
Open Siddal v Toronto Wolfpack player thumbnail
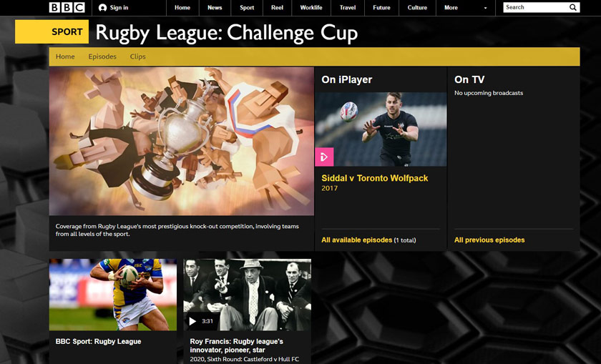(x=381, y=129)
